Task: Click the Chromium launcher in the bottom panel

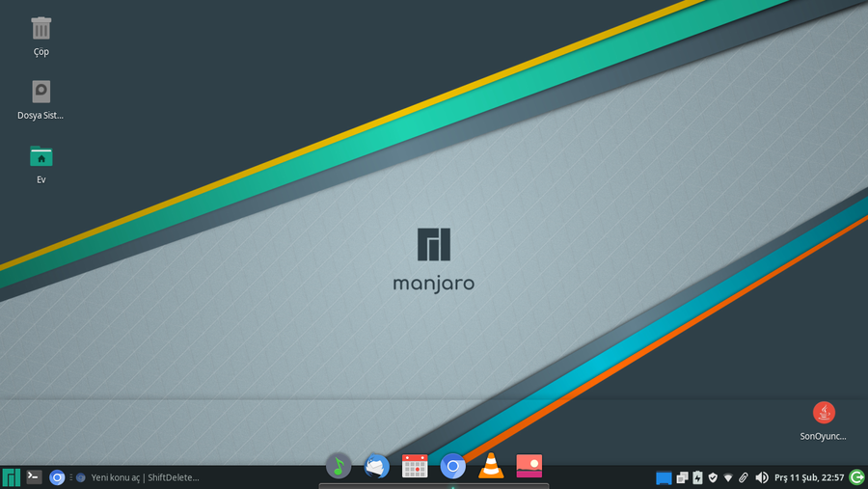Action: click(57, 477)
